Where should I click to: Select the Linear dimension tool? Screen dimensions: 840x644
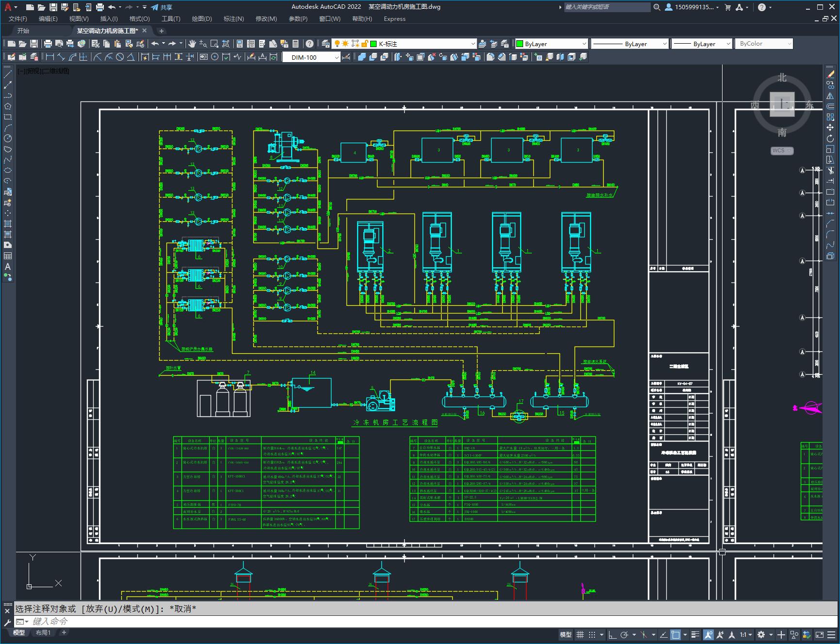[49, 57]
